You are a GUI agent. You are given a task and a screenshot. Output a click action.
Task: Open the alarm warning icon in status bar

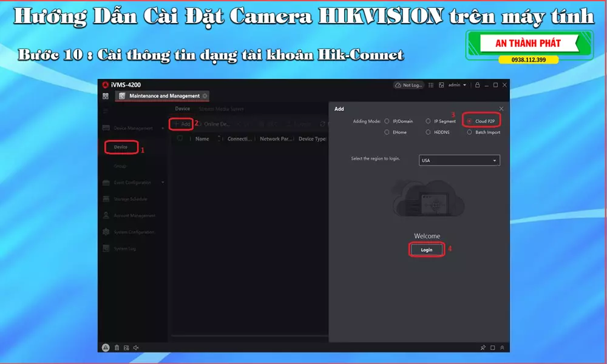click(x=106, y=348)
